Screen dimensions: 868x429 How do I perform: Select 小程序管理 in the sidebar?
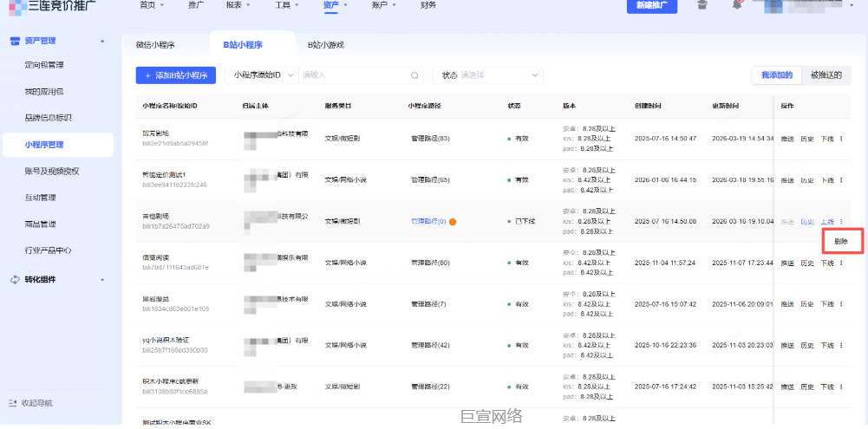tap(57, 145)
